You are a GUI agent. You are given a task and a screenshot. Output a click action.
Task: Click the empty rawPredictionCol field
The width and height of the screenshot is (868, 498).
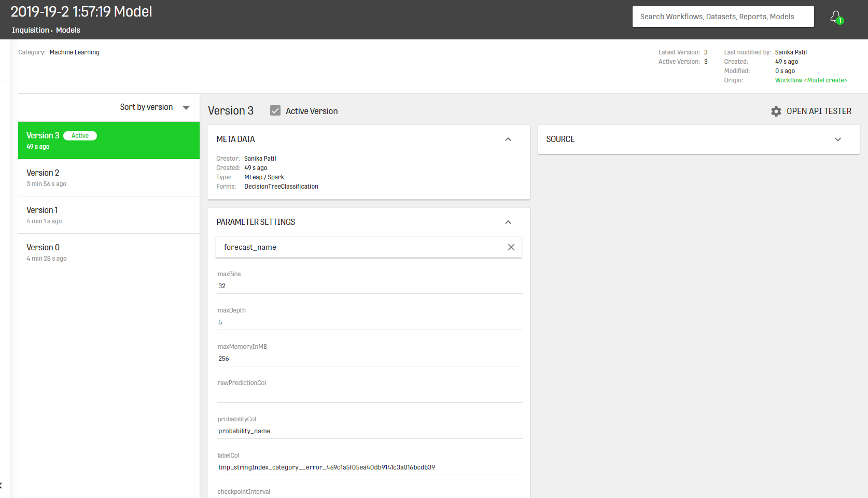(370, 395)
